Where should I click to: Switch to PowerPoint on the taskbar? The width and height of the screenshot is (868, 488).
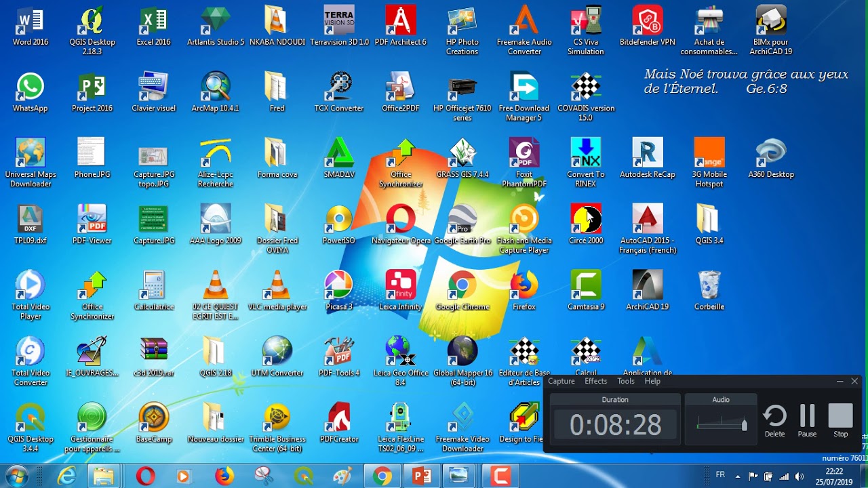(422, 476)
